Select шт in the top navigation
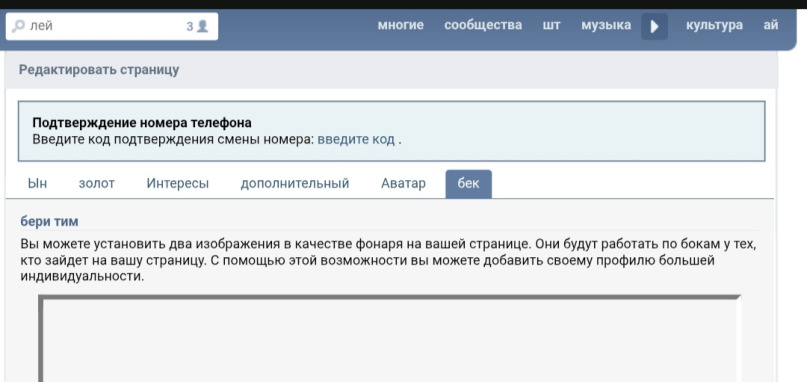807x382 pixels. pos(551,25)
